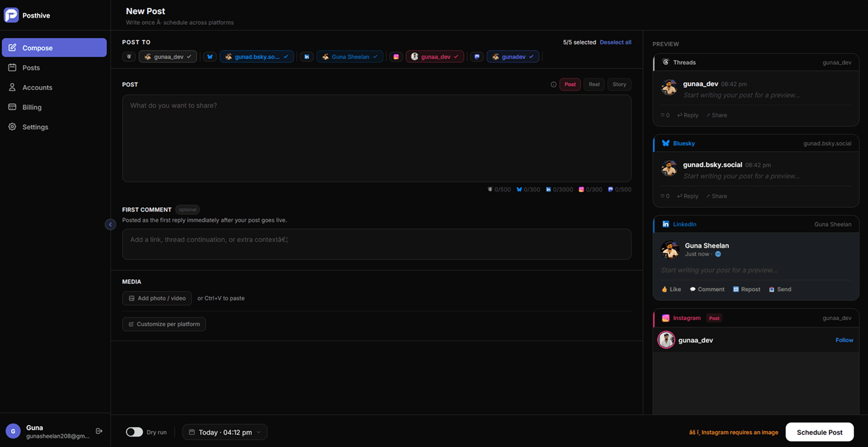The width and height of the screenshot is (868, 447).
Task: Click the Threads icon in preview header
Action: pyautogui.click(x=665, y=62)
